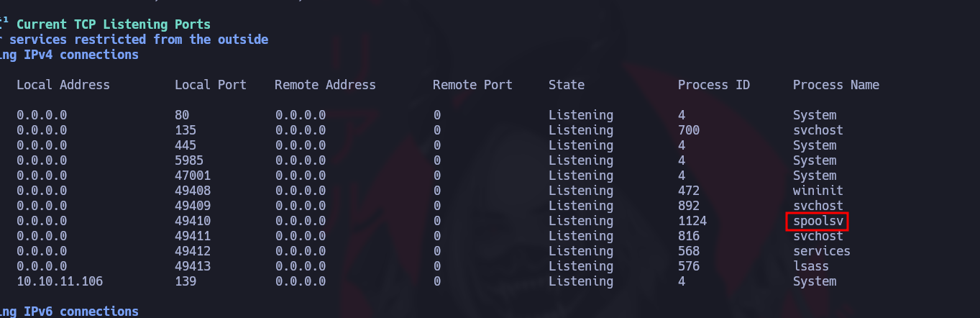Image resolution: width=980 pixels, height=318 pixels.
Task: Click the wininit process name
Action: 818,191
